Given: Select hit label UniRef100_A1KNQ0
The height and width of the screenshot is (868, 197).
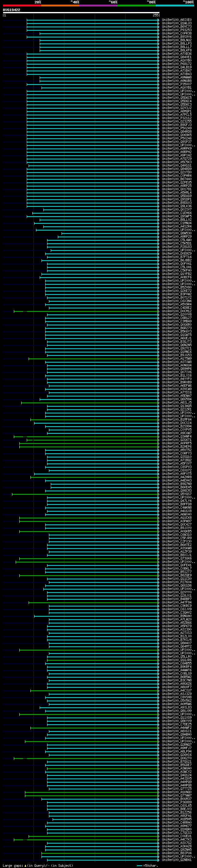Looking at the screenshot, I should click(176, 792).
